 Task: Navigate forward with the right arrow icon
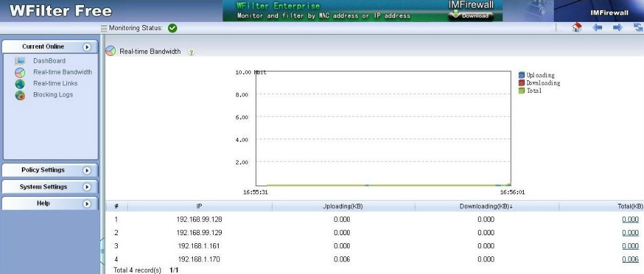pyautogui.click(x=618, y=28)
